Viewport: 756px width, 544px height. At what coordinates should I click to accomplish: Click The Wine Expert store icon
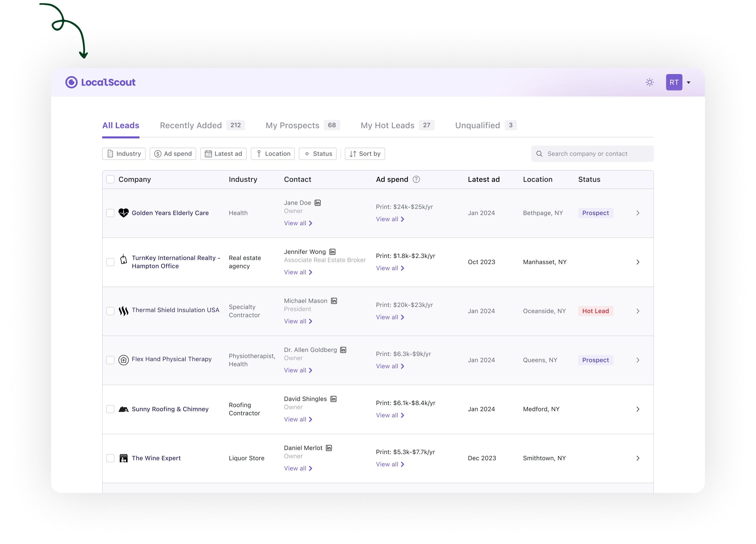(x=123, y=458)
